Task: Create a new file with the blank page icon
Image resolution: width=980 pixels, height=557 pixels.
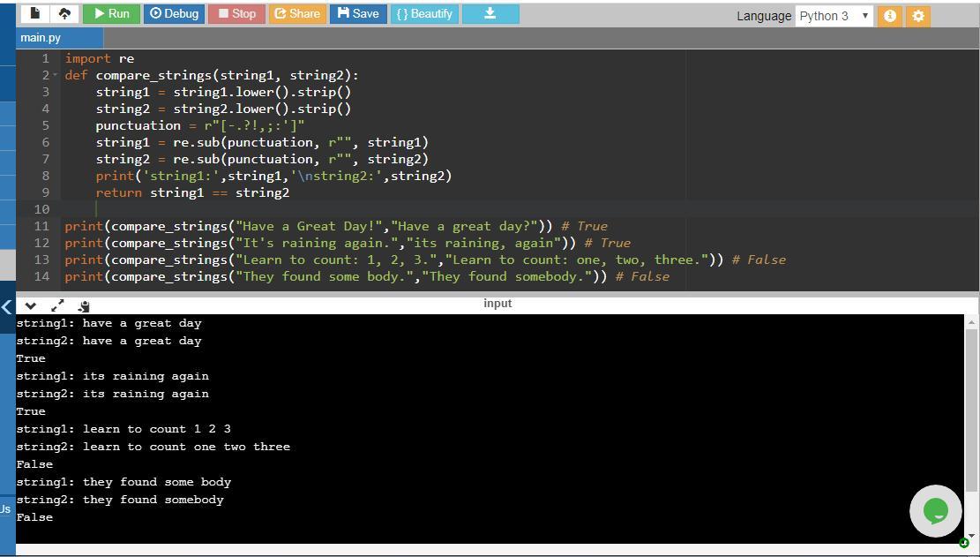Action: coord(35,14)
